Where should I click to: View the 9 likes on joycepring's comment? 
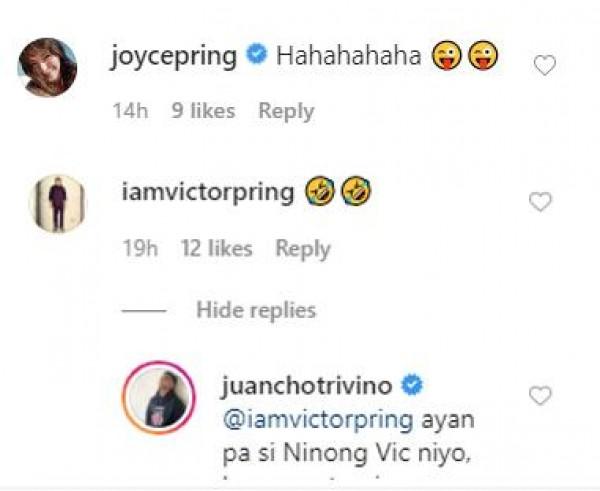203,111
